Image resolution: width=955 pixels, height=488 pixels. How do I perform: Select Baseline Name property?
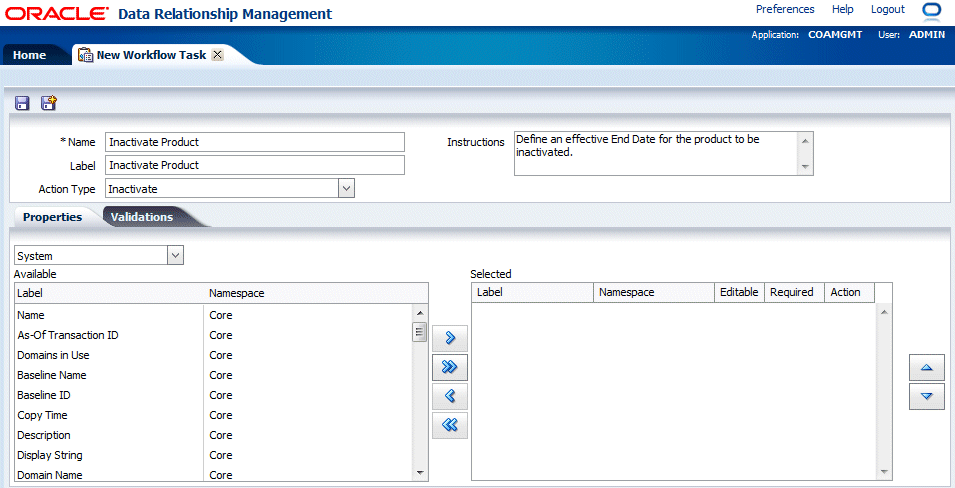(x=213, y=375)
